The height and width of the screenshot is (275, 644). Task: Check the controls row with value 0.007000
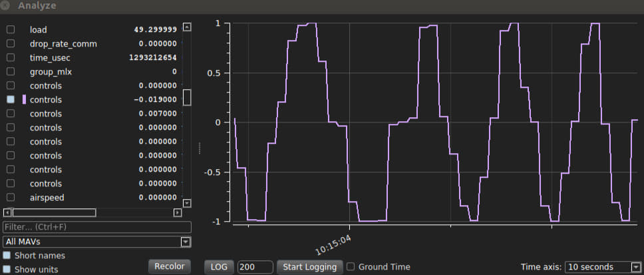pyautogui.click(x=11, y=113)
